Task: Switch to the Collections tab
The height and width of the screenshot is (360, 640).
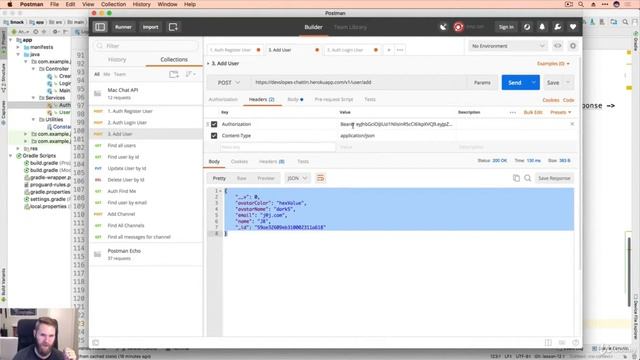Action: pos(174,60)
